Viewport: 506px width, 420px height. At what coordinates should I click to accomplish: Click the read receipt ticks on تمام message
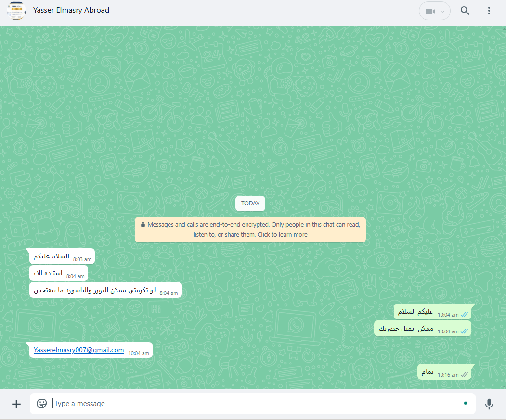click(x=464, y=374)
